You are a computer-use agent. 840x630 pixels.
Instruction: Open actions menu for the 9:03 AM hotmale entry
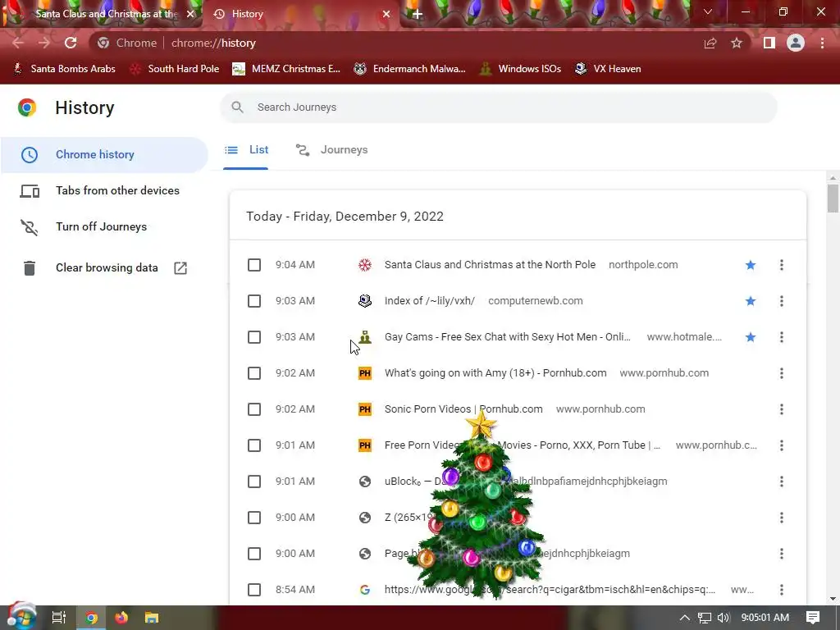[x=782, y=337]
